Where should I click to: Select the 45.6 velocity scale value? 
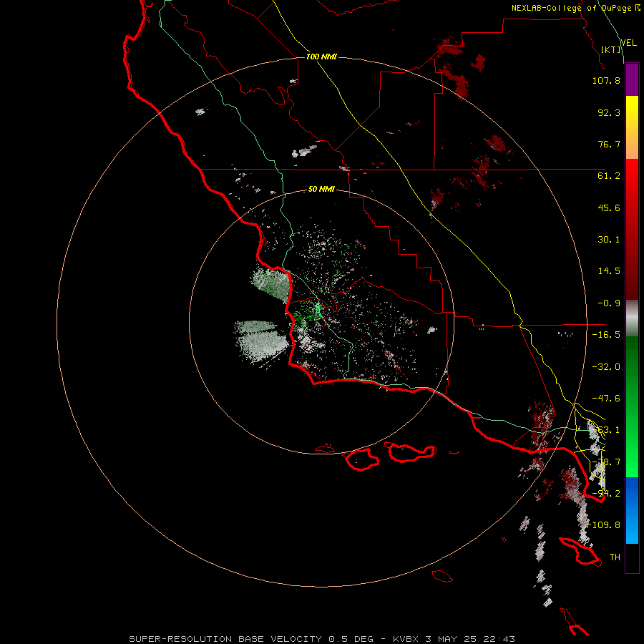609,208
